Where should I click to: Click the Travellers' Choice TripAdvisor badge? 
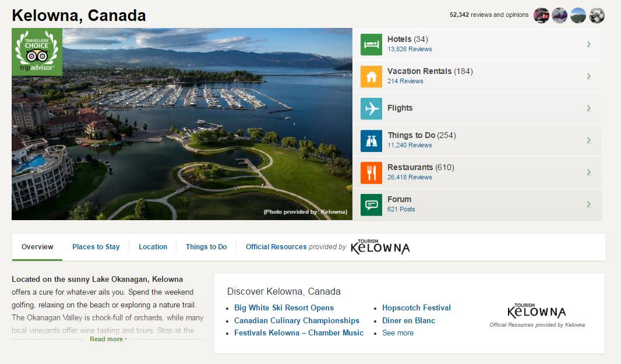point(37,52)
